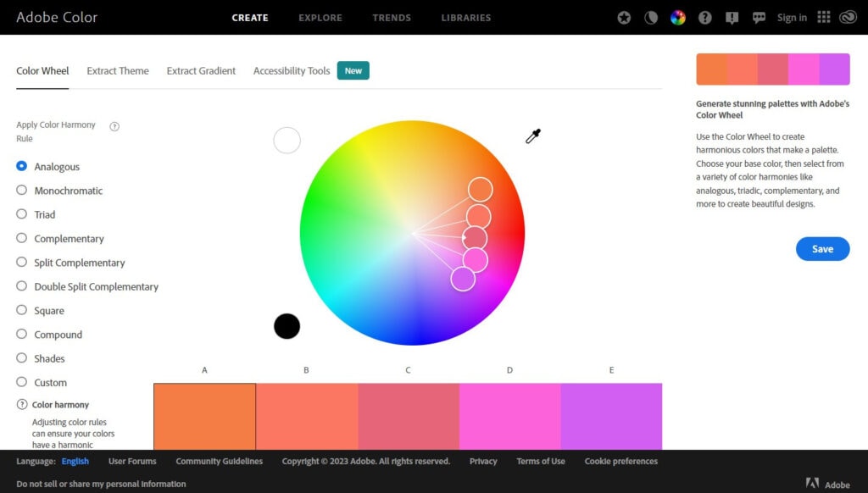Screen dimensions: 868x493
Task: Select the Monochromatic harmony rule
Action: pos(22,191)
